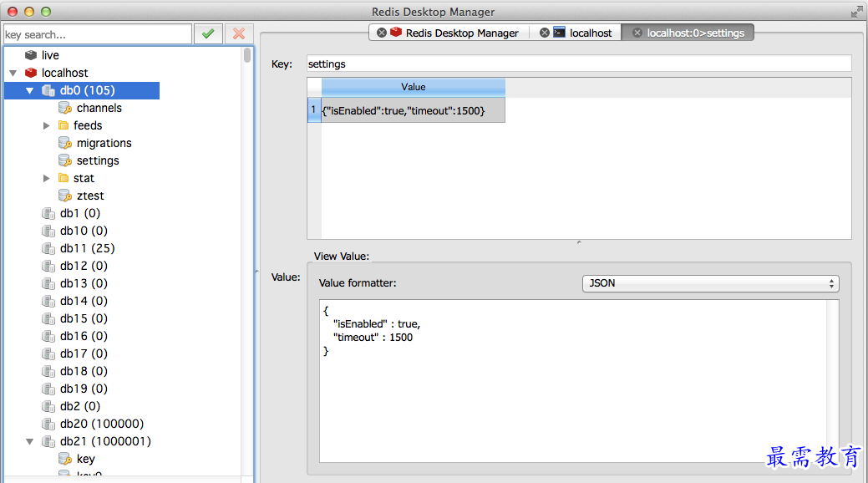This screenshot has height=483, width=868.
Task: Select the db11 (25) label
Action: coord(88,248)
